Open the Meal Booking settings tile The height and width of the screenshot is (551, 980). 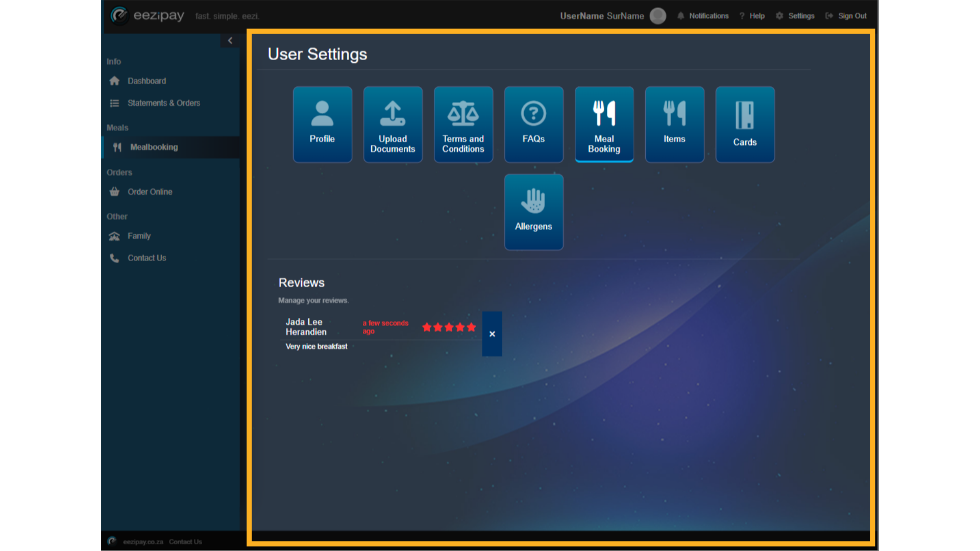tap(604, 124)
